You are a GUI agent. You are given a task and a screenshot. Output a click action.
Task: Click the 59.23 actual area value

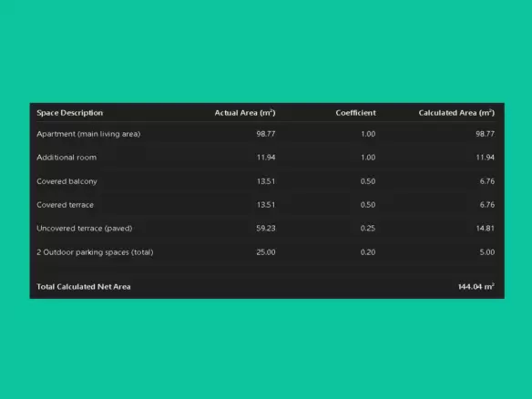point(266,229)
